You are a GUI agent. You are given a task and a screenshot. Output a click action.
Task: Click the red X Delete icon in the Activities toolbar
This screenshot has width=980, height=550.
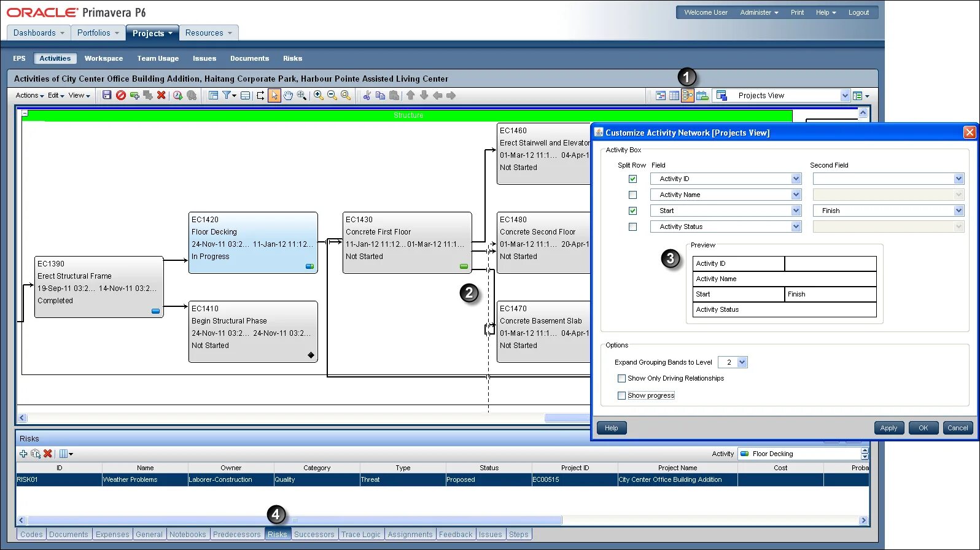coord(161,95)
